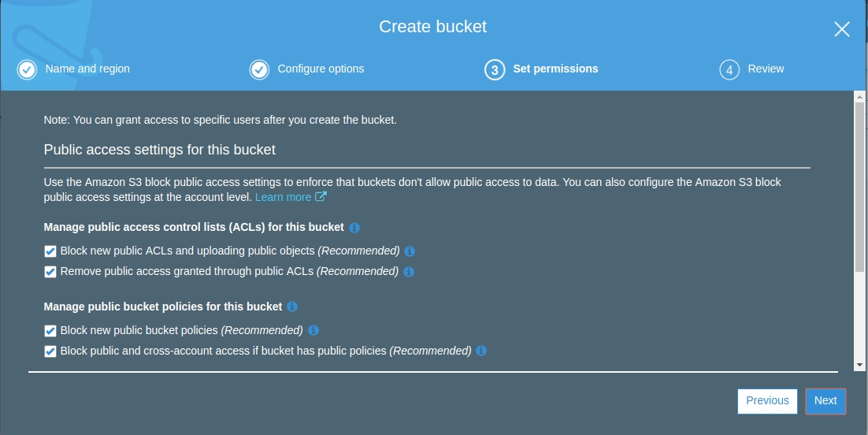Toggle Block new public bucket policies checkbox

pos(50,331)
